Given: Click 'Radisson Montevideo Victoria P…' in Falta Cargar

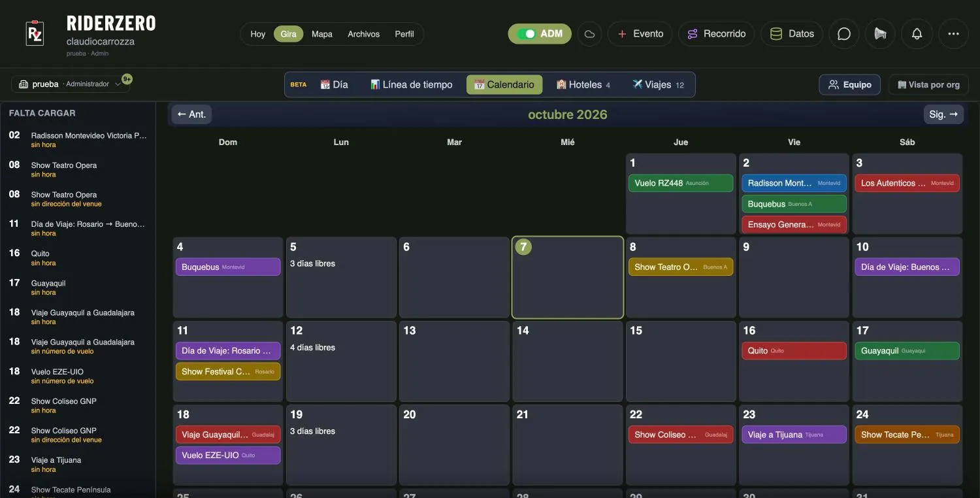Looking at the screenshot, I should (78, 140).
